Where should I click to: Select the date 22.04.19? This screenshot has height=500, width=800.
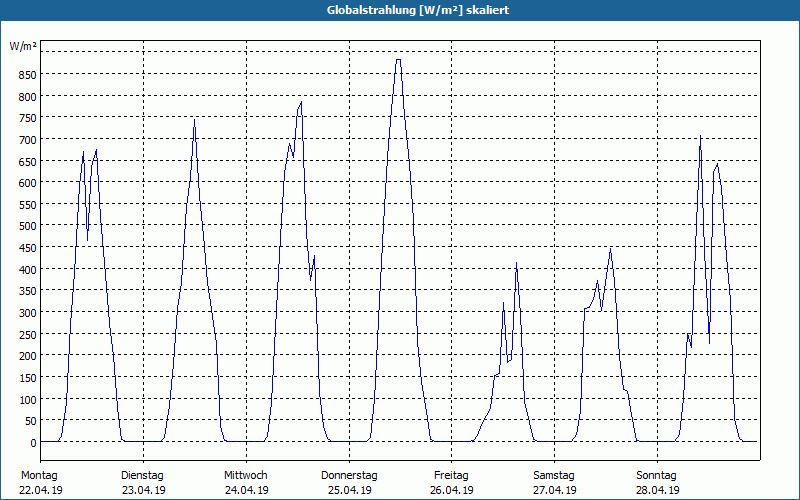pyautogui.click(x=41, y=490)
